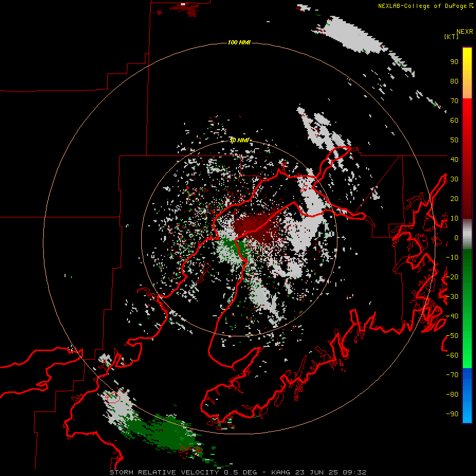Click the "60" scale label
This screenshot has width=476, height=476.
coord(454,120)
